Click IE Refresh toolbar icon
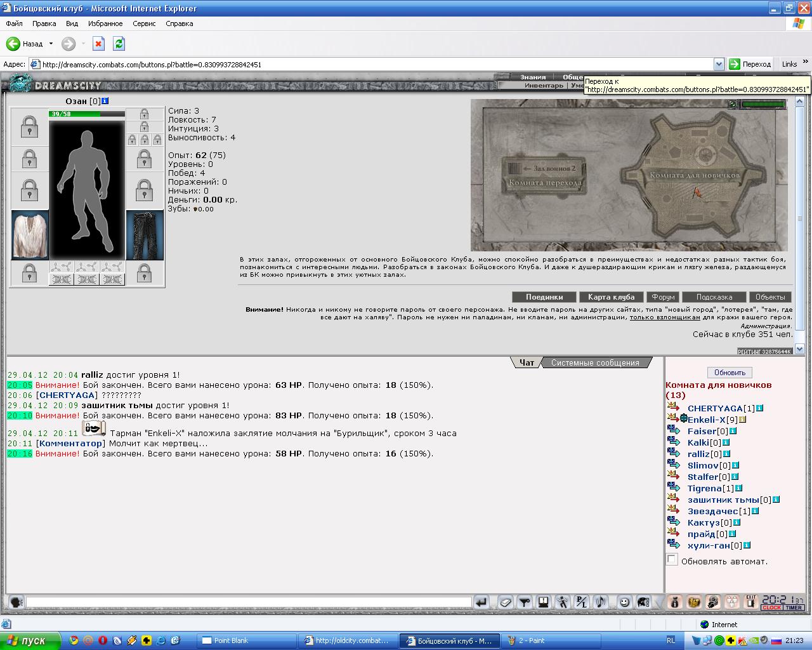The height and width of the screenshot is (650, 812). pos(119,44)
